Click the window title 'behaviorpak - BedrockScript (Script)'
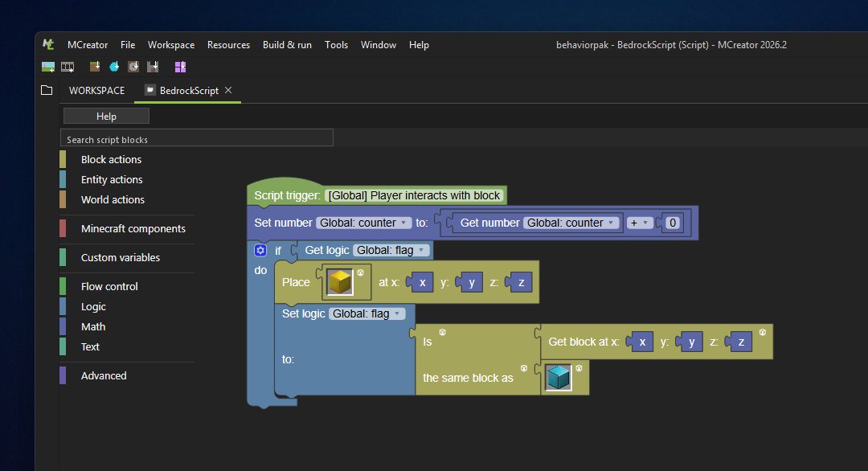The height and width of the screenshot is (471, 868). point(633,45)
